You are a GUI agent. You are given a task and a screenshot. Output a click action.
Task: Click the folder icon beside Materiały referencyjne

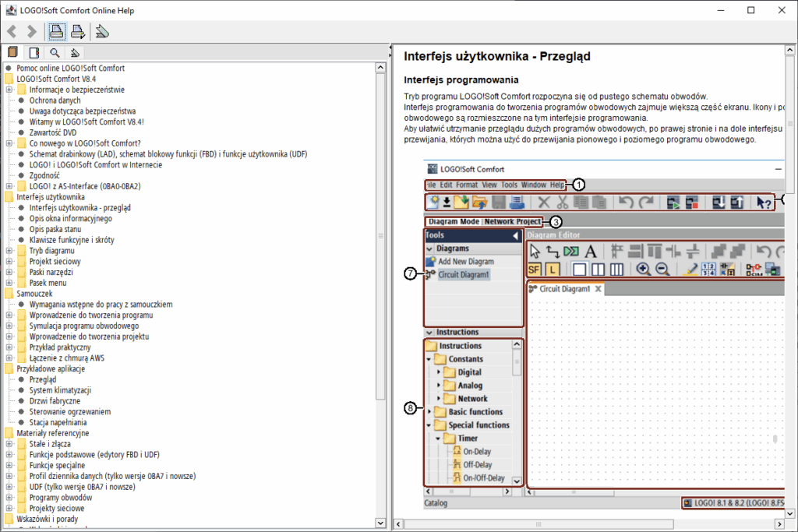point(9,433)
